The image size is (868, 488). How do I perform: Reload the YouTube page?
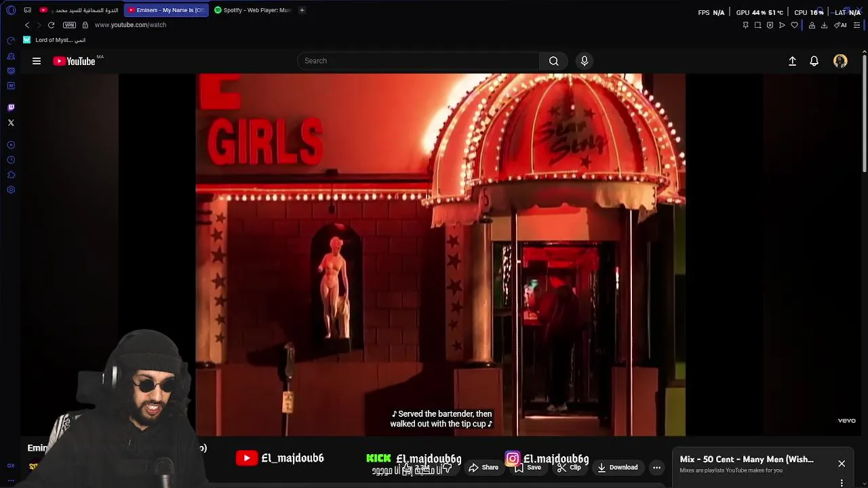click(51, 25)
